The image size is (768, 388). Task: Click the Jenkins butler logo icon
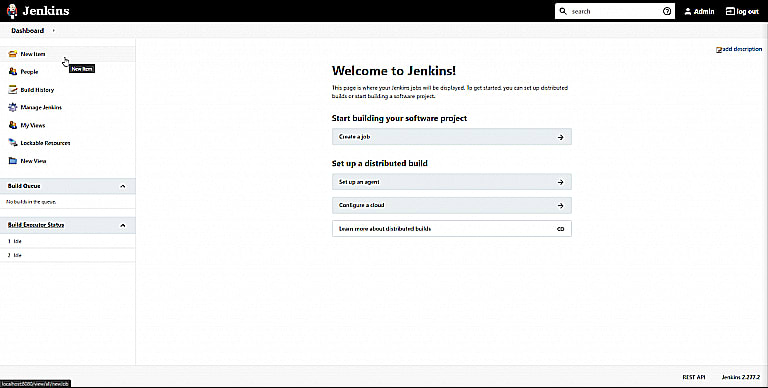coord(12,11)
